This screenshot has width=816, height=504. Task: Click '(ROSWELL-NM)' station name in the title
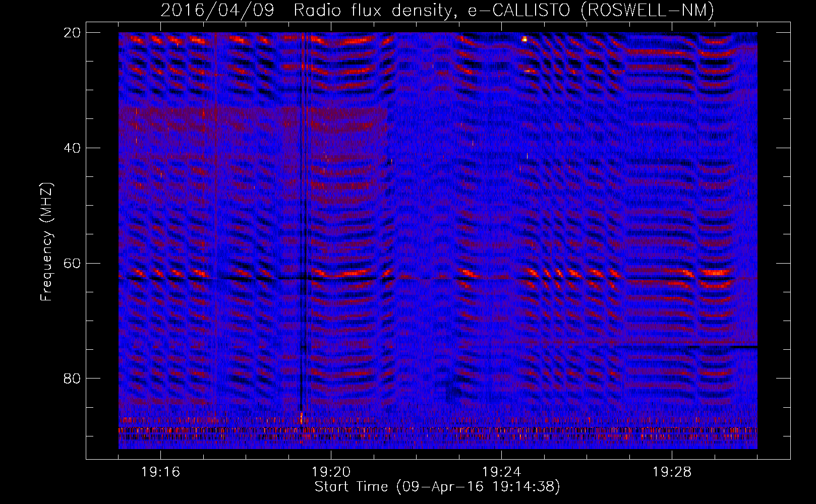[x=648, y=10]
